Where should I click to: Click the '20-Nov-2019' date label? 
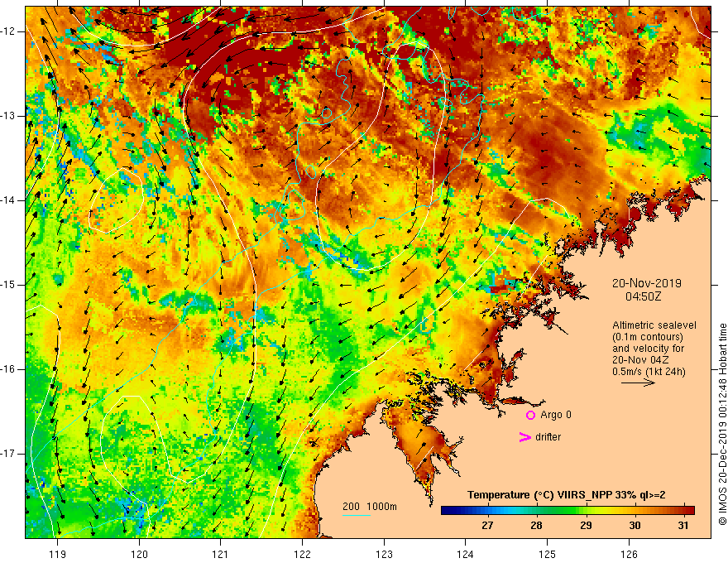(646, 283)
